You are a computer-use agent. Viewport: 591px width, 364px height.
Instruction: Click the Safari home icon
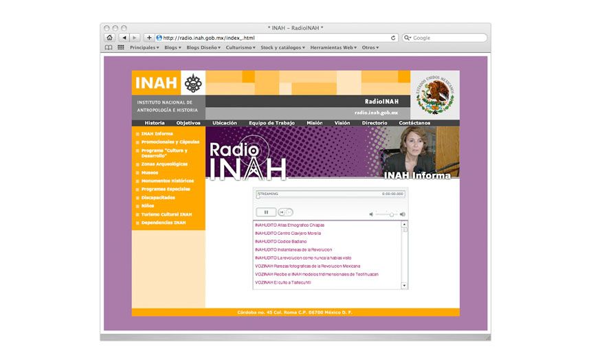[109, 38]
